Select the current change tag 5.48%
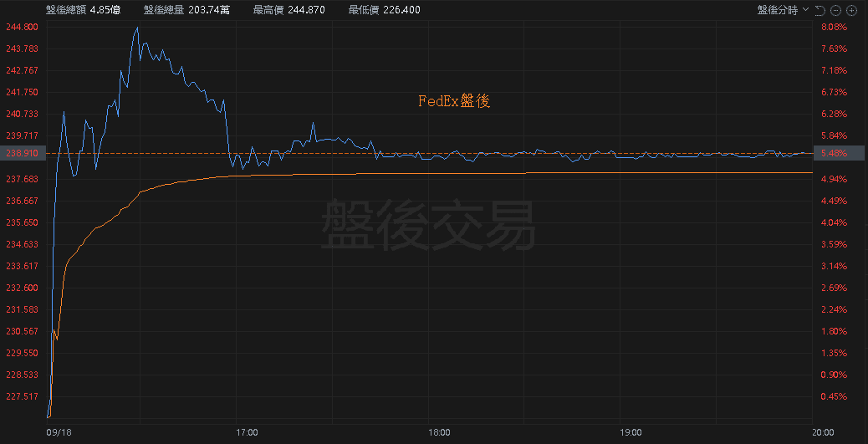The width and height of the screenshot is (868, 444). pos(839,153)
